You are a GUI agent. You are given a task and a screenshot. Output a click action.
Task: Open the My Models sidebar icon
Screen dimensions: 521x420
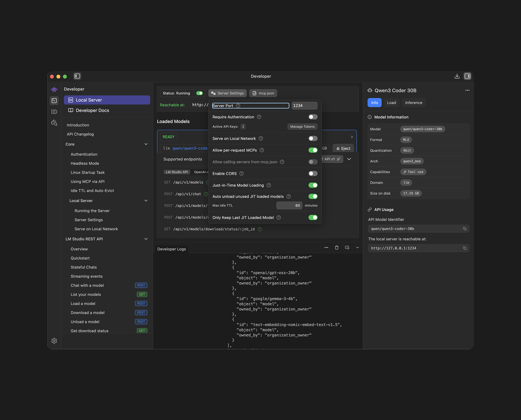(x=54, y=112)
